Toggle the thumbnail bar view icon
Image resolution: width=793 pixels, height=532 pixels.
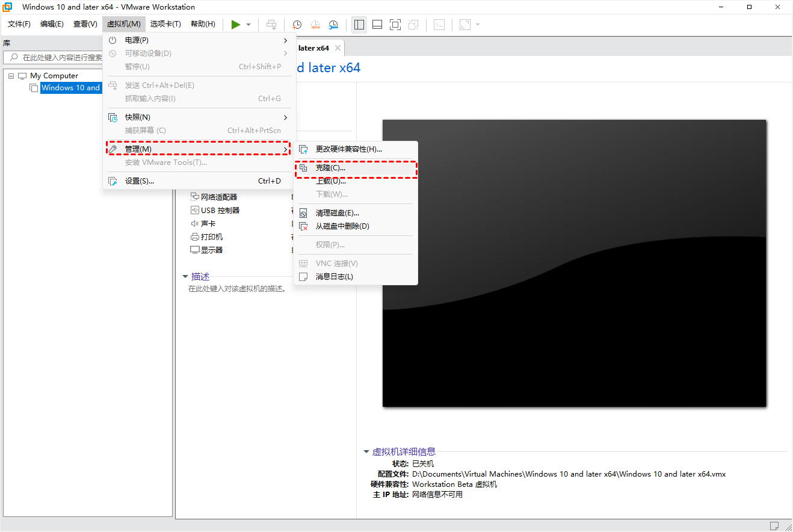(377, 25)
